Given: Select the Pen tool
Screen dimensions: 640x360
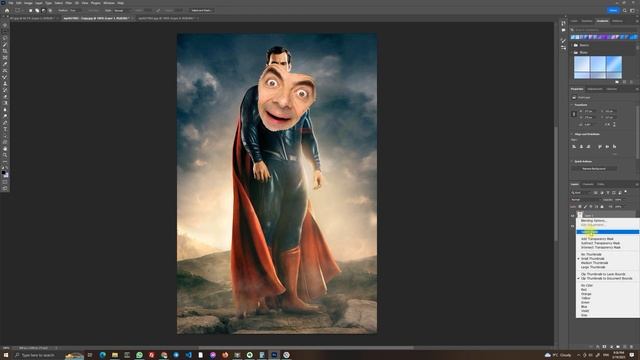Looking at the screenshot, I should point(5,122).
